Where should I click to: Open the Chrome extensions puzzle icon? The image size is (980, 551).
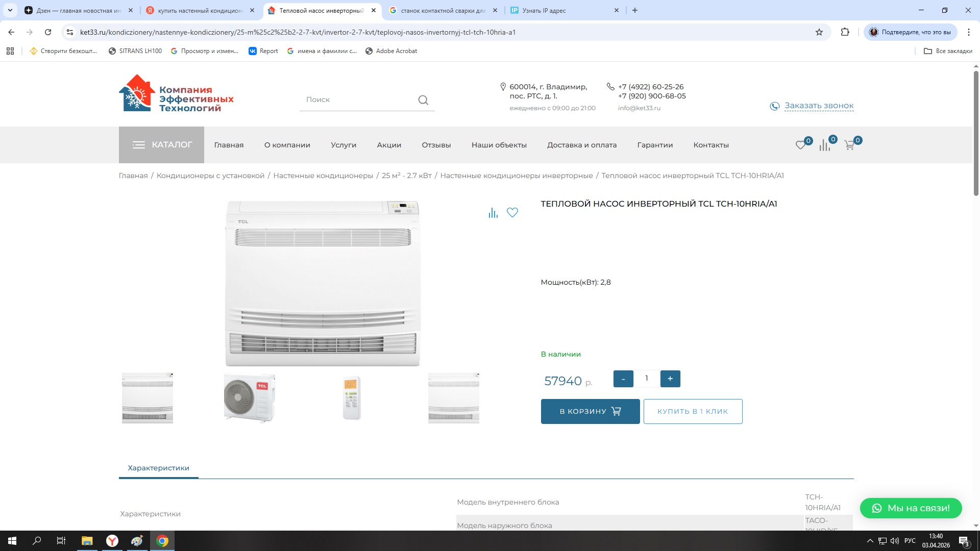point(845,32)
